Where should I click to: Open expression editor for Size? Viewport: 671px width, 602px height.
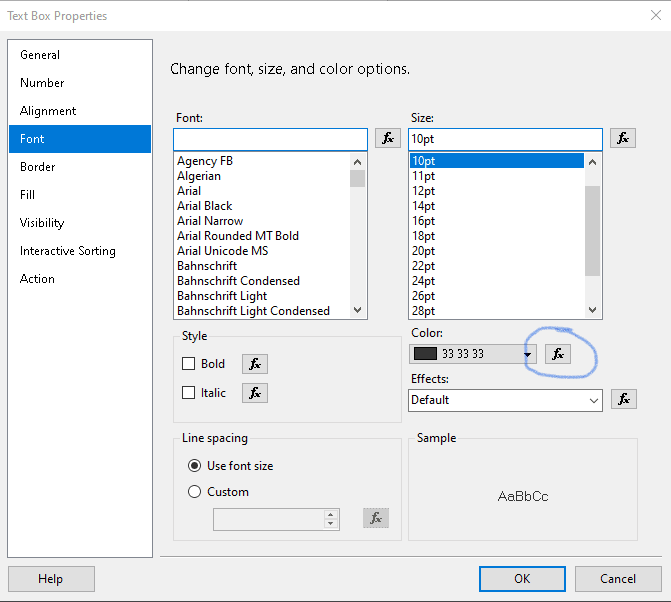click(x=623, y=138)
